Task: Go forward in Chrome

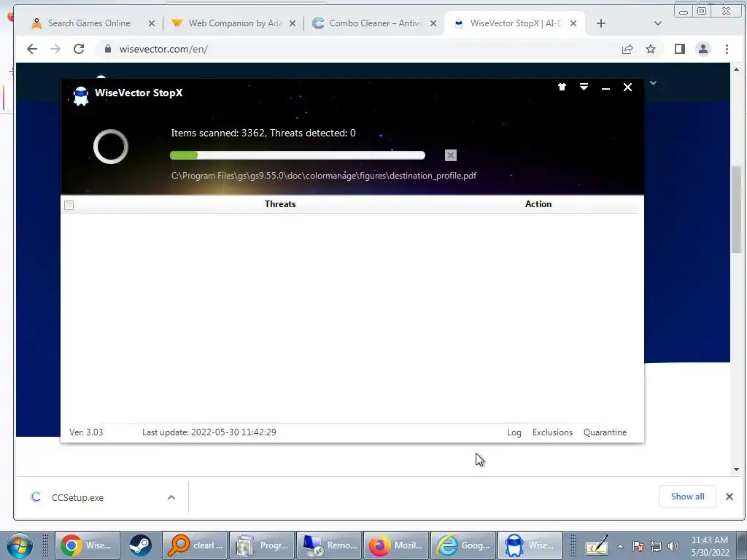Action: click(55, 49)
